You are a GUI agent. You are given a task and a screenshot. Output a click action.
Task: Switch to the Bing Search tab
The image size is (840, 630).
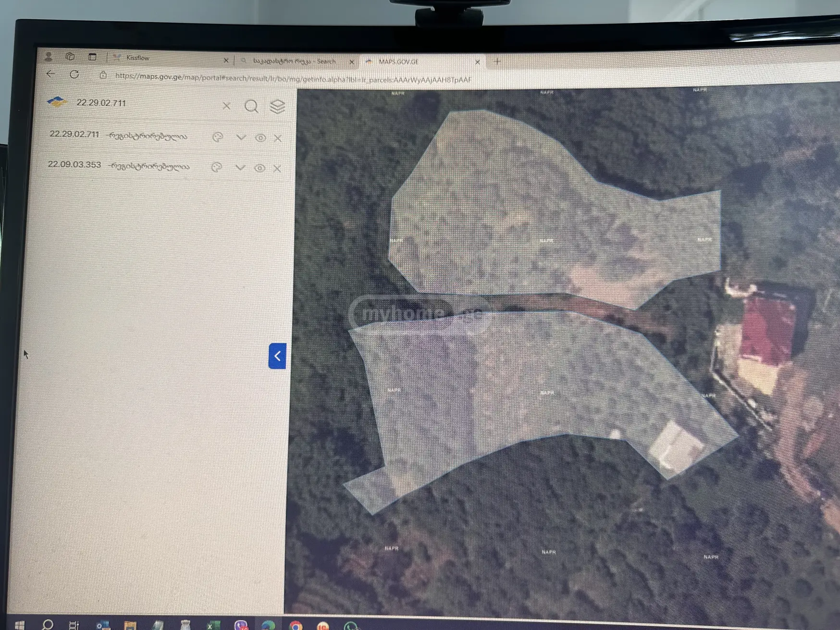[x=294, y=62]
